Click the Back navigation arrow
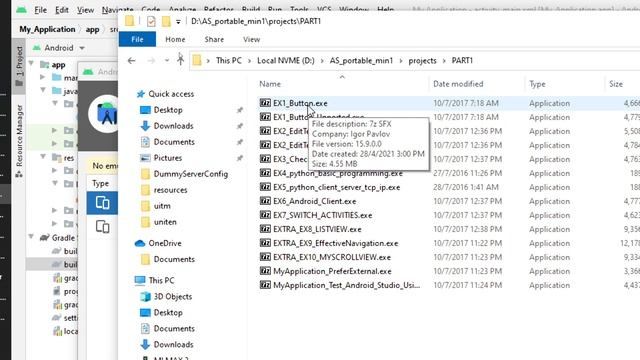Image resolution: width=640 pixels, height=360 pixels. tap(131, 60)
